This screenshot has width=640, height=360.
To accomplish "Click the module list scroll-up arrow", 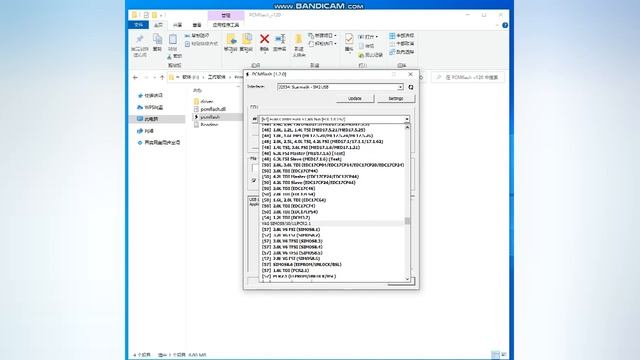I will (x=407, y=127).
